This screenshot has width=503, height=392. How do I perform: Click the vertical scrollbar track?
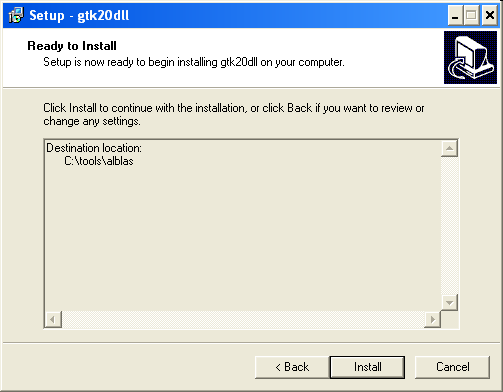tap(449, 225)
